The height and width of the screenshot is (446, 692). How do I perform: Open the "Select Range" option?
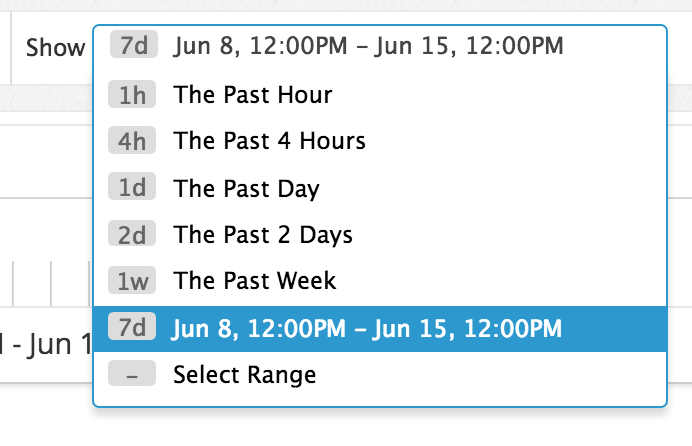[244, 375]
